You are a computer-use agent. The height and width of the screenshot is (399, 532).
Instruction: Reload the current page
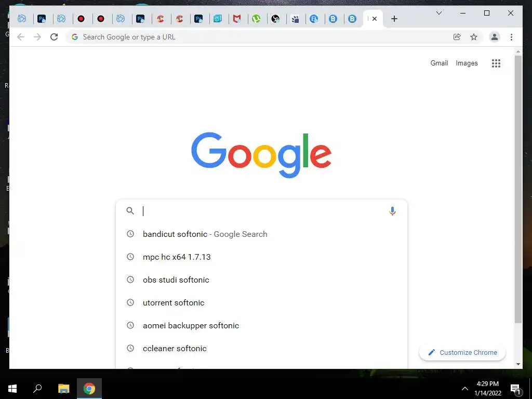(x=54, y=37)
